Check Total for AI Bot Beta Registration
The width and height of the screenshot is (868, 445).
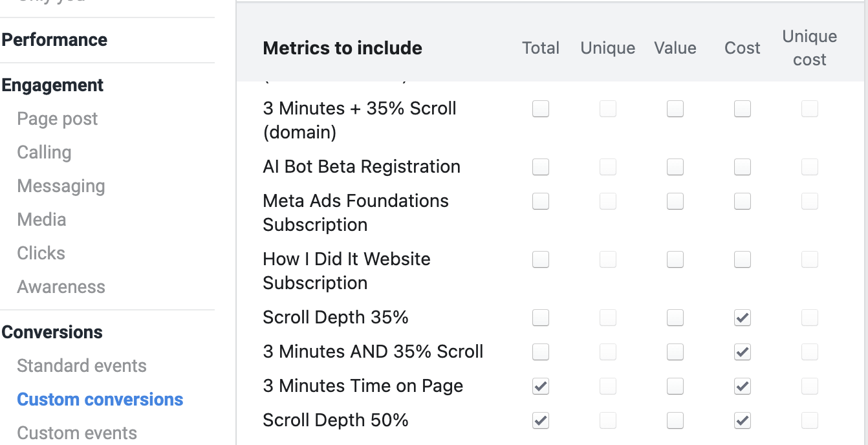click(541, 167)
